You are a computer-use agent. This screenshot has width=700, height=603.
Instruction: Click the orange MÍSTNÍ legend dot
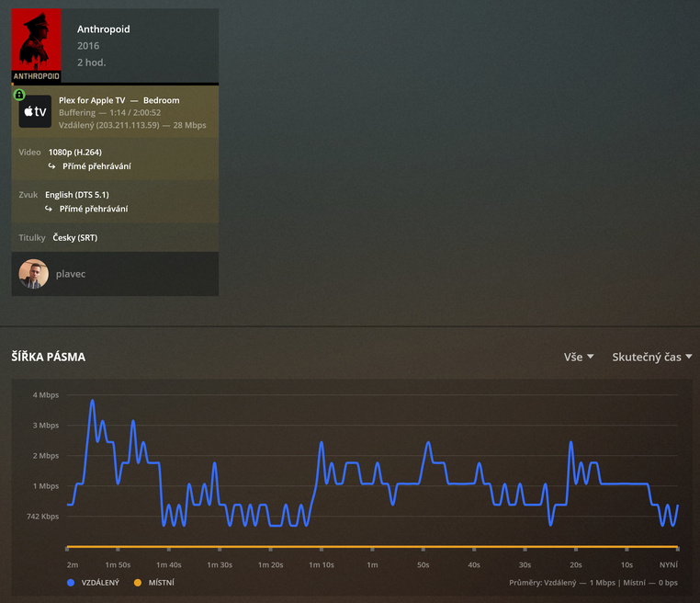click(138, 583)
